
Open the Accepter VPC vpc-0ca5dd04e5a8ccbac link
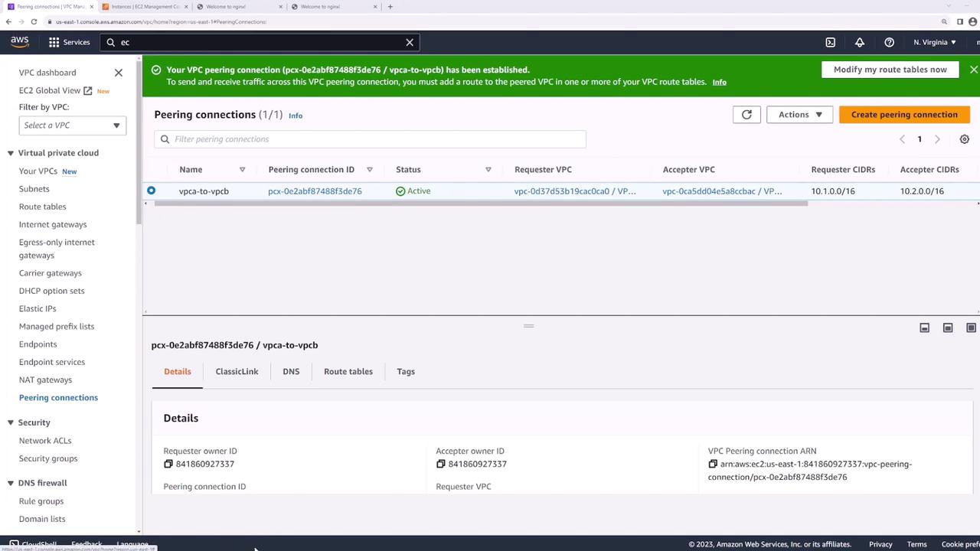click(723, 191)
